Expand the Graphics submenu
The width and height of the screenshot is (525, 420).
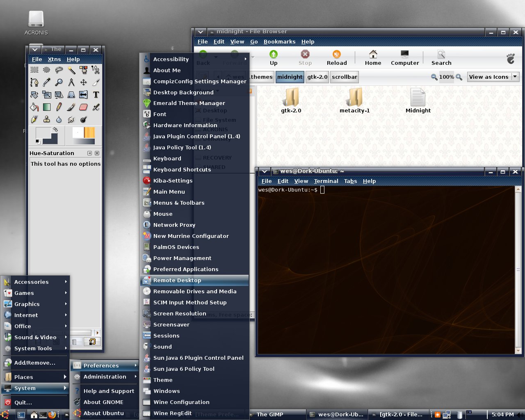[35, 304]
